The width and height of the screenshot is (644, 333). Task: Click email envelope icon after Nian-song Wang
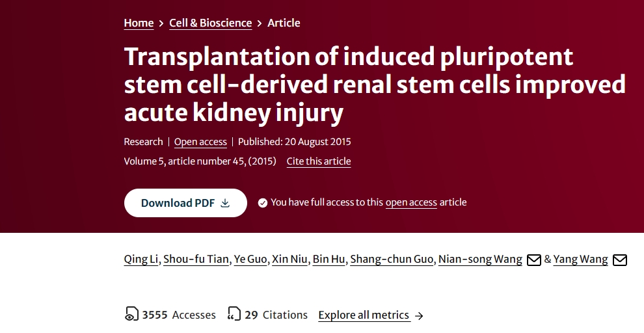coord(533,260)
